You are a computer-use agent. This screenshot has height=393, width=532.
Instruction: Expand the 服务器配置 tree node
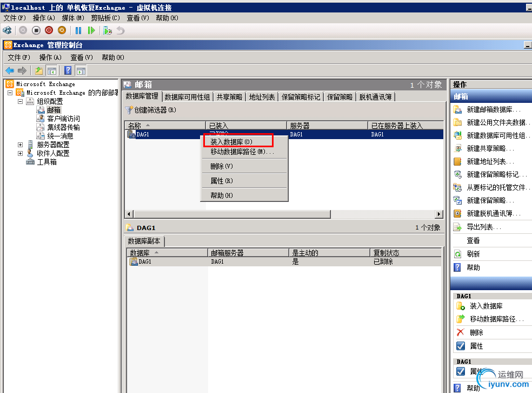[x=21, y=145]
